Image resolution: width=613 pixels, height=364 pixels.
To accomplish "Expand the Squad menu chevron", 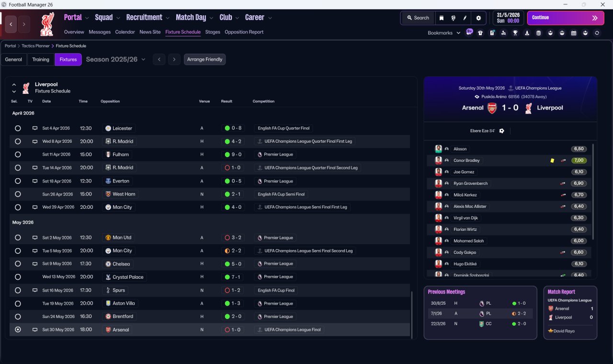I will click(118, 18).
